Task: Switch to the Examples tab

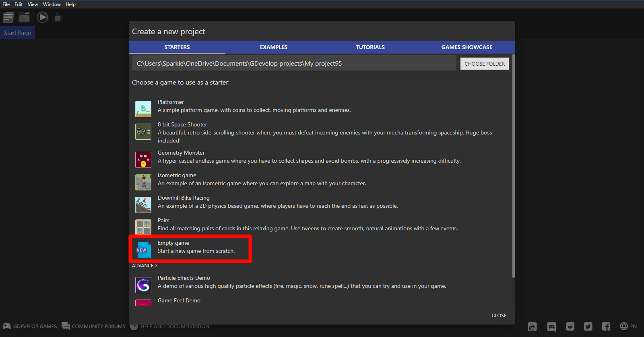Action: [x=274, y=47]
